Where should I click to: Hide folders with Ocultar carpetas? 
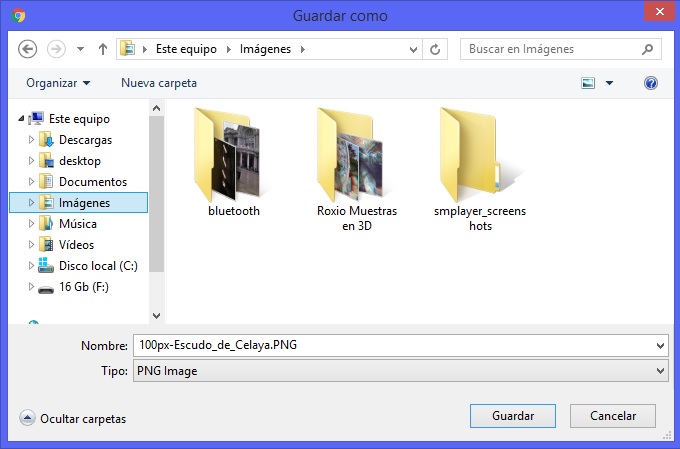pyautogui.click(x=73, y=418)
